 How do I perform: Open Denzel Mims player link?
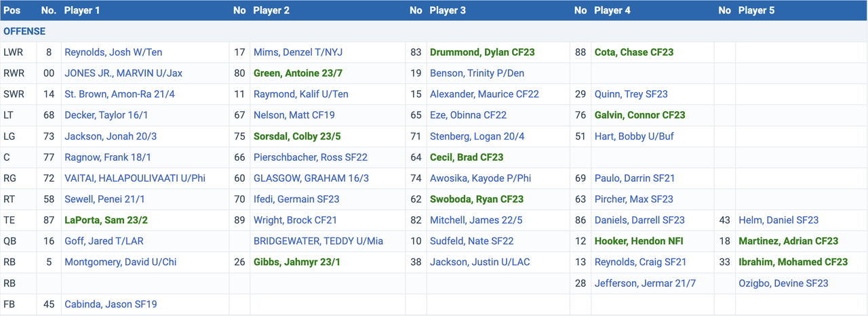pos(294,52)
